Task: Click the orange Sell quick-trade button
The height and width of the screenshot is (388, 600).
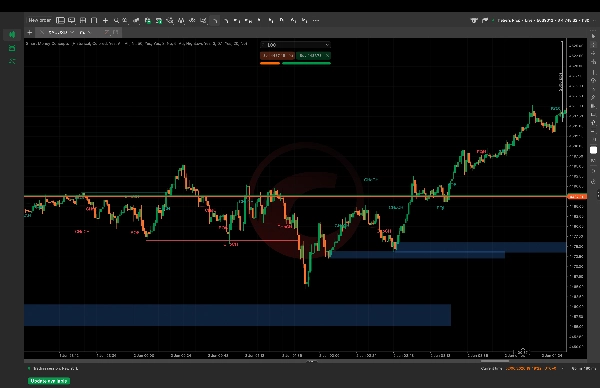Action: pos(277,55)
